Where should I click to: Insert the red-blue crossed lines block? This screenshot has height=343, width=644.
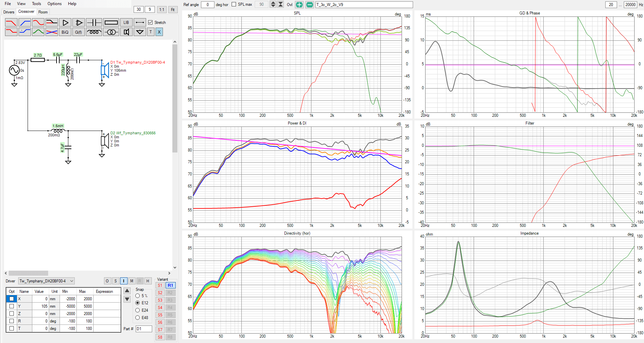point(52,32)
